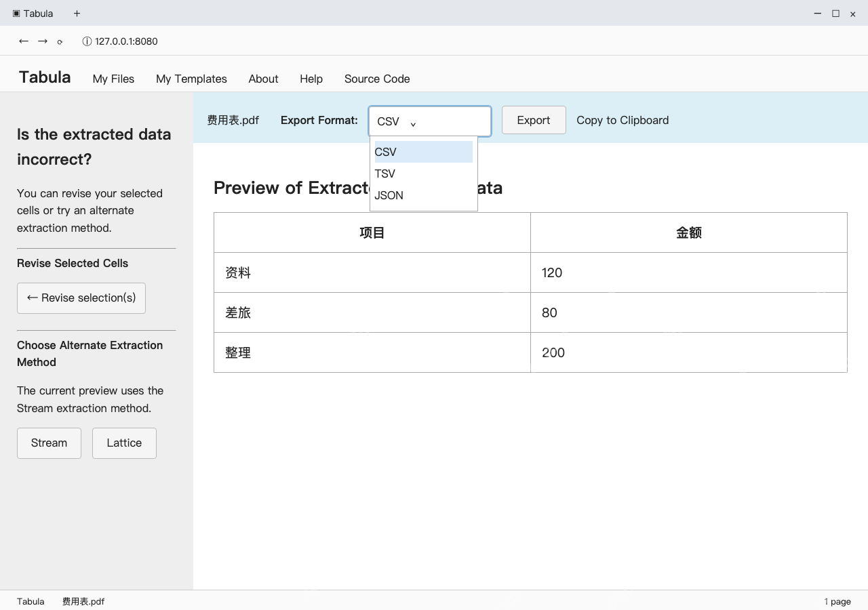Viewport: 868px width, 610px height.
Task: Click the 整理 cell in the table
Action: [x=372, y=352]
